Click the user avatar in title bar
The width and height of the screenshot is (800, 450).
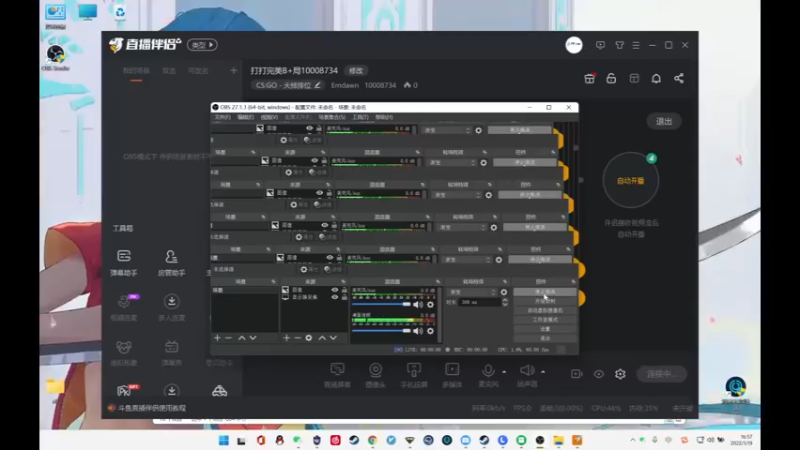coord(574,45)
